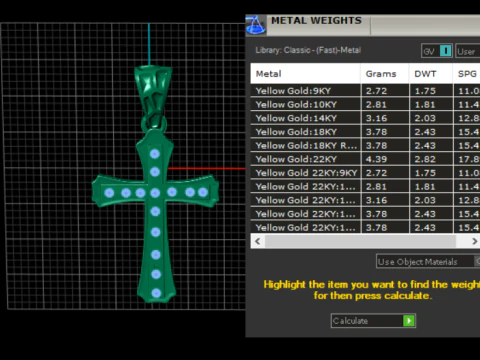Image resolution: width=480 pixels, height=360 pixels.
Task: Sort by the Metal column header
Action: (305, 74)
